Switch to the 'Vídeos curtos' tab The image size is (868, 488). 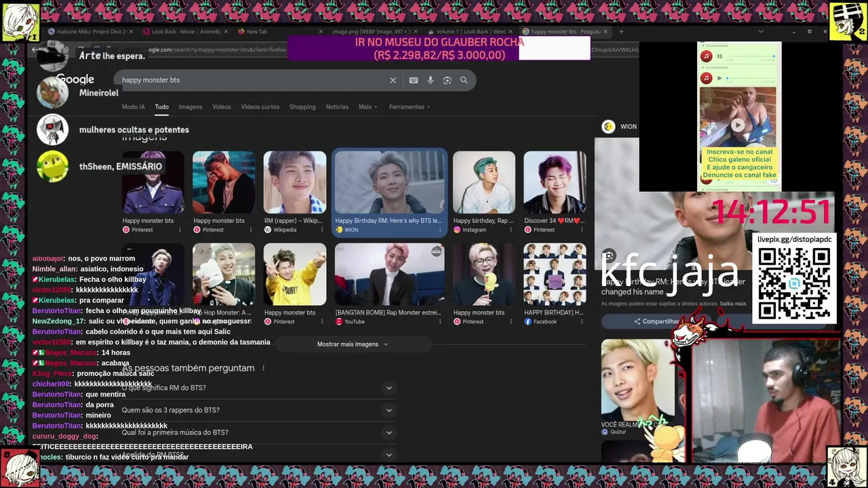tap(260, 106)
